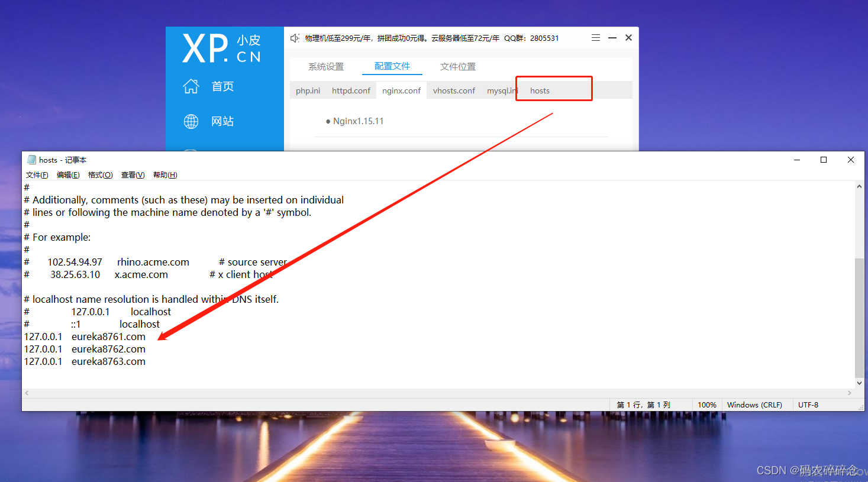Click the IP '38.25.63.10' in hosts file
868x482 pixels.
pyautogui.click(x=75, y=274)
